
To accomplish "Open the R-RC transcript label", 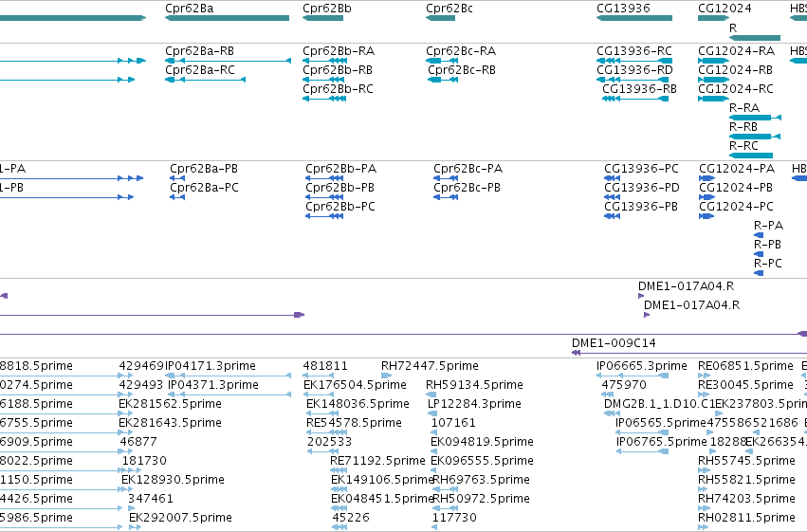I will point(743,146).
